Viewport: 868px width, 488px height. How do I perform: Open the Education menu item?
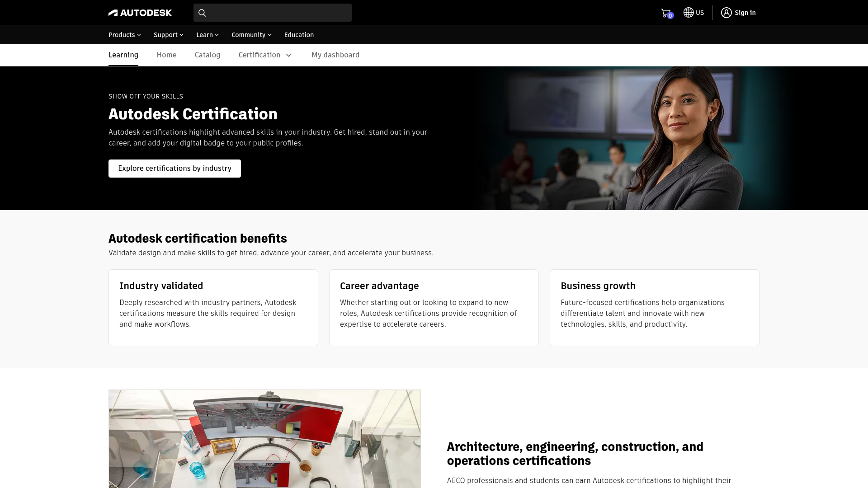tap(299, 35)
